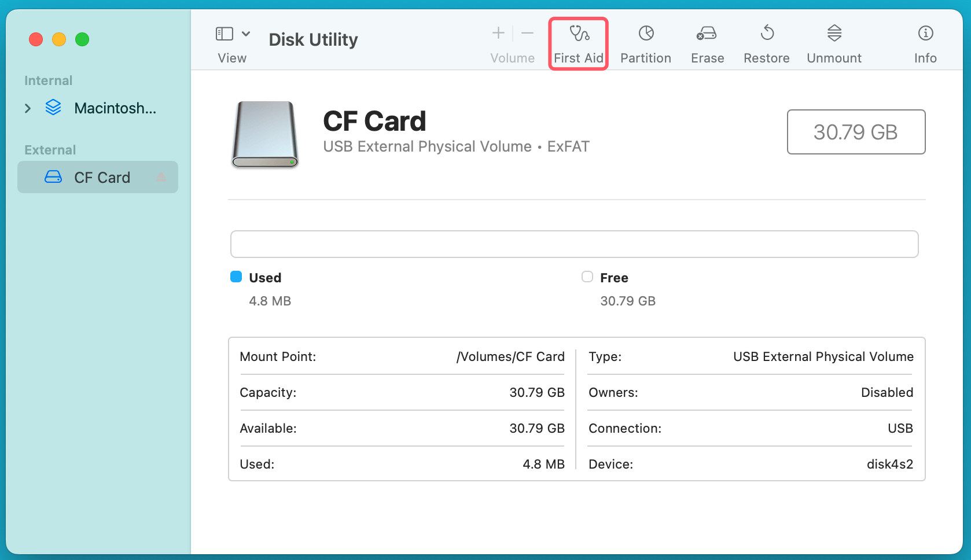Image resolution: width=971 pixels, height=560 pixels.
Task: Click the CF Card drive image
Action: (x=264, y=135)
